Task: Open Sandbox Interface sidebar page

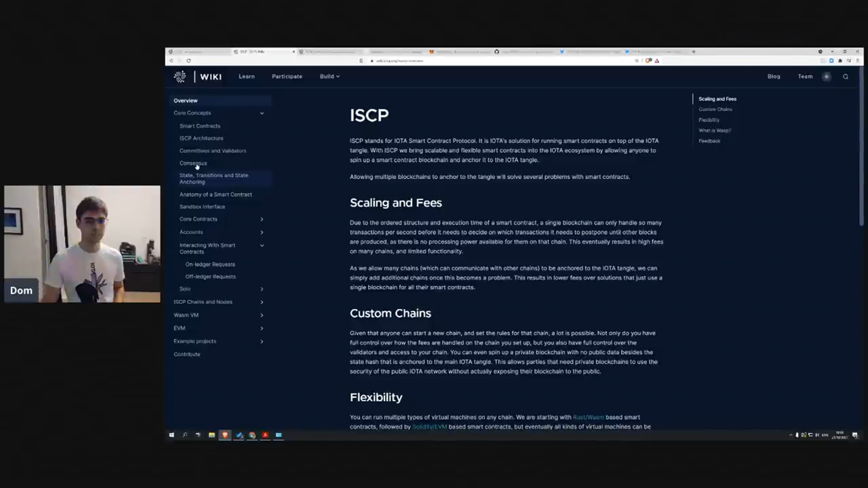Action: click(202, 206)
